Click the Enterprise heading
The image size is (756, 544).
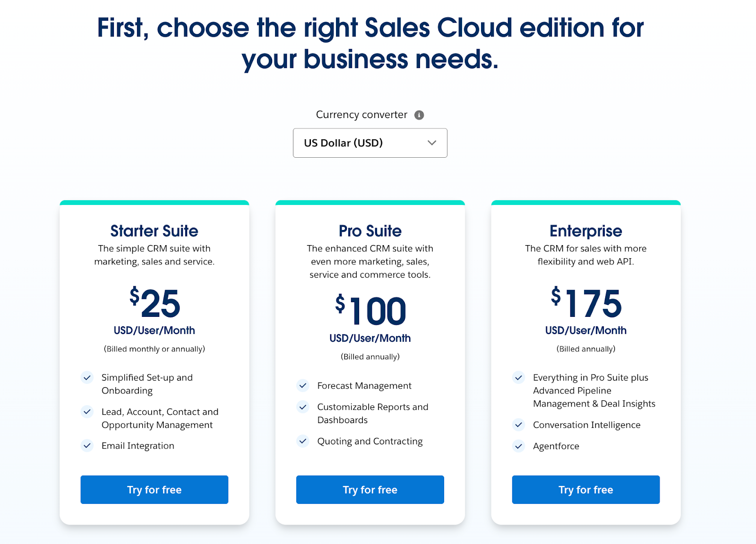[585, 231]
